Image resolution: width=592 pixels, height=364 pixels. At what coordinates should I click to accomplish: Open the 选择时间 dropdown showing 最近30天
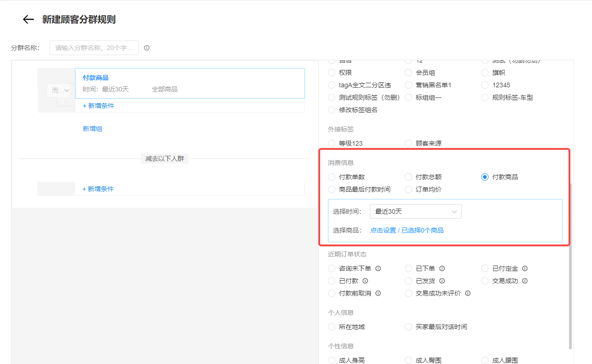(x=416, y=211)
